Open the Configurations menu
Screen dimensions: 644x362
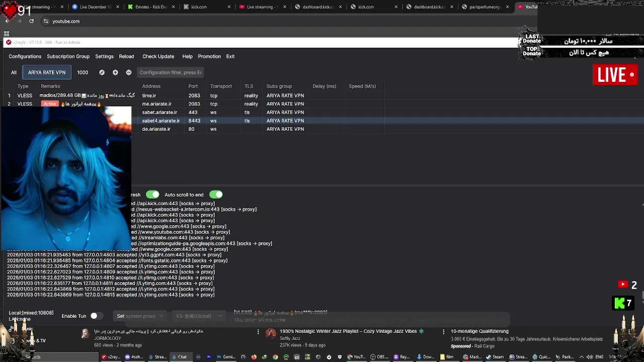pyautogui.click(x=25, y=56)
